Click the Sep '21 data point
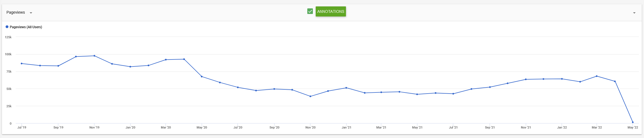 [490, 87]
